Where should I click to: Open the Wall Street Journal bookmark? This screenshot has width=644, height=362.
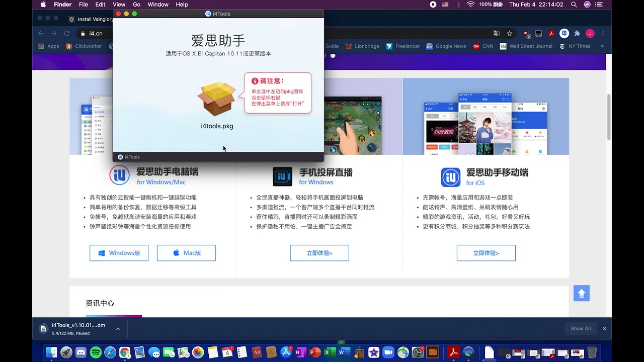[526, 46]
